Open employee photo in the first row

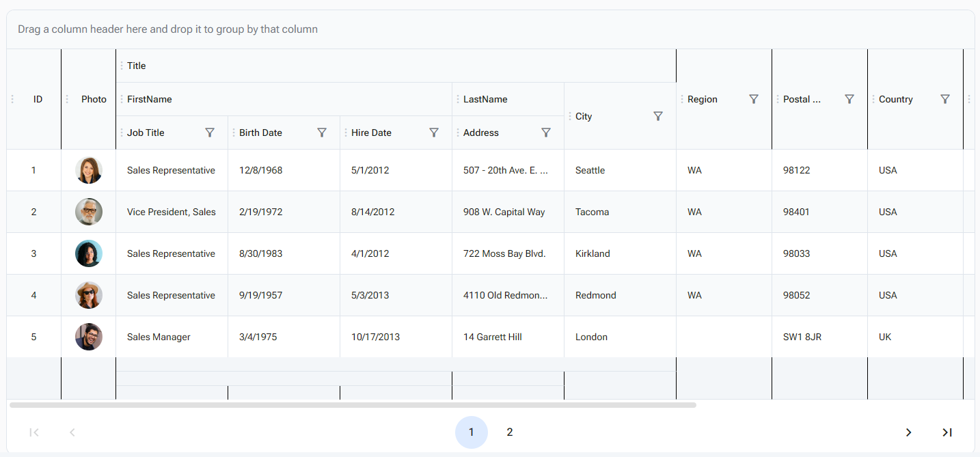(x=89, y=169)
